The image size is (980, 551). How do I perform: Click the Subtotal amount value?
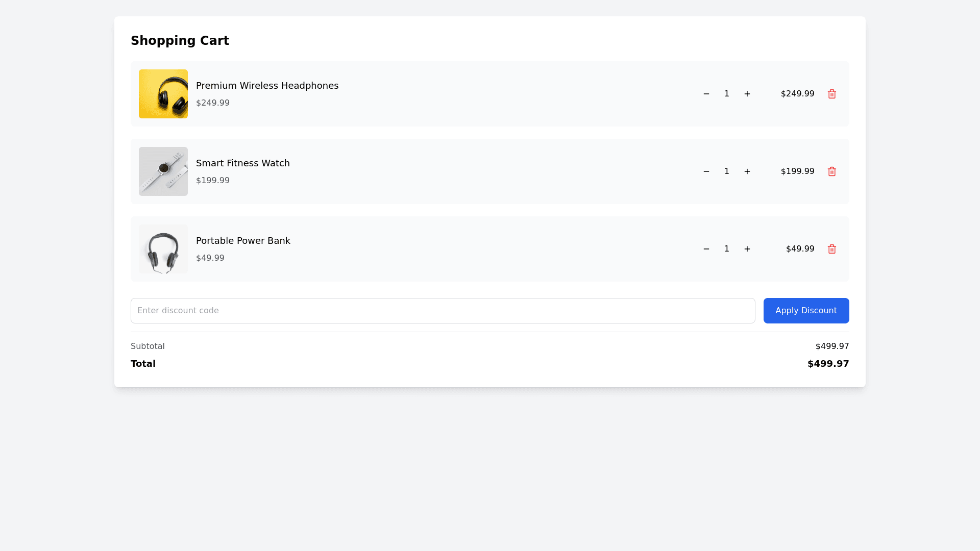[x=832, y=346]
